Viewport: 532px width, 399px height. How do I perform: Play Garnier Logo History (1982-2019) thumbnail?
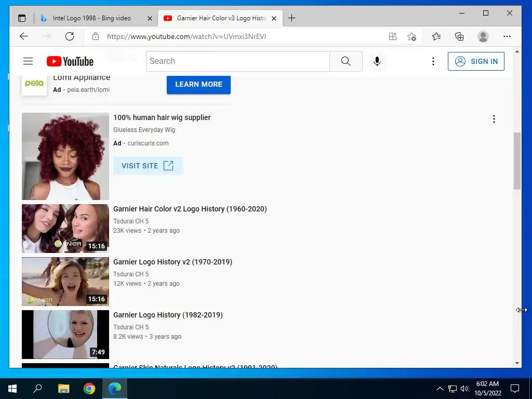pos(65,334)
